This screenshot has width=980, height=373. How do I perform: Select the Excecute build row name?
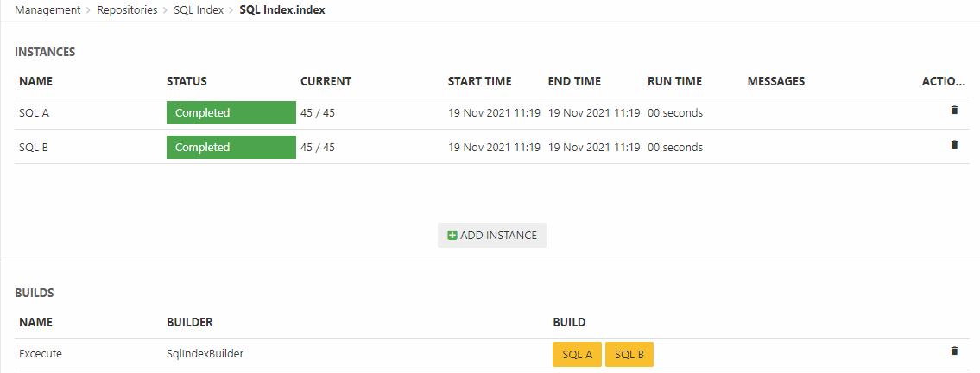pyautogui.click(x=41, y=354)
